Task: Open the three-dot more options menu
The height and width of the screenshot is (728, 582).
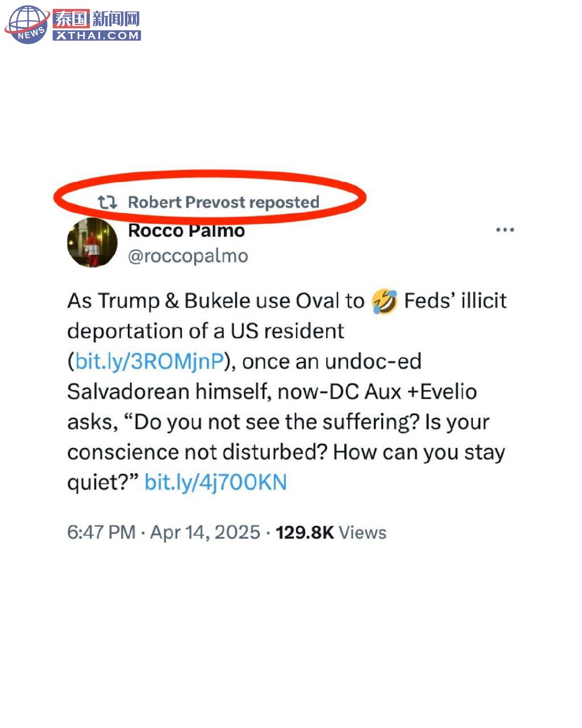Action: pyautogui.click(x=505, y=230)
